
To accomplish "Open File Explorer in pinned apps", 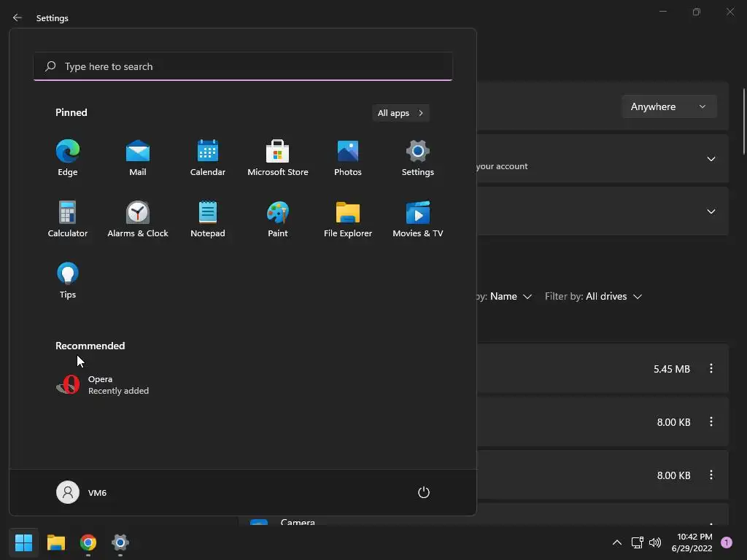I will [348, 219].
